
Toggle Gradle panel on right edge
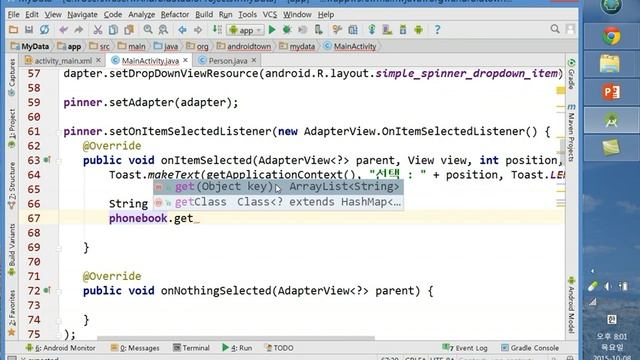pyautogui.click(x=571, y=74)
